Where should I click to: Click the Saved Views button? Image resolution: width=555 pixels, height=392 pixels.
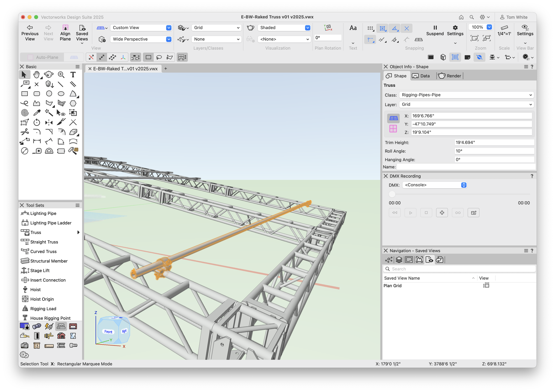click(x=82, y=33)
